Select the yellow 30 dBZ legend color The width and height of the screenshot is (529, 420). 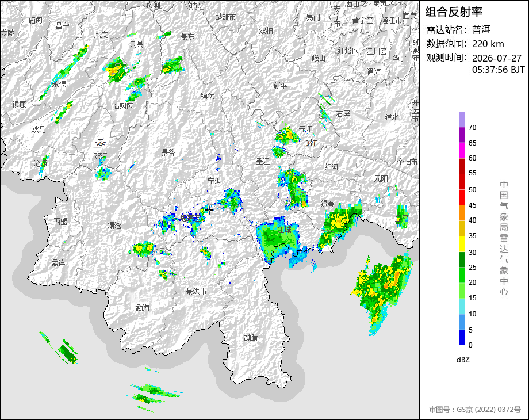(462, 244)
